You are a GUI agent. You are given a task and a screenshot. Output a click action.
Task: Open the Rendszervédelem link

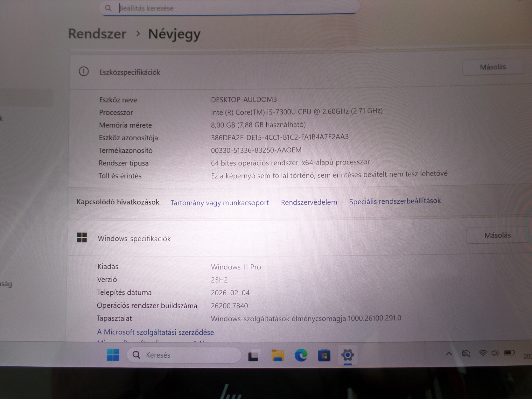(x=309, y=202)
